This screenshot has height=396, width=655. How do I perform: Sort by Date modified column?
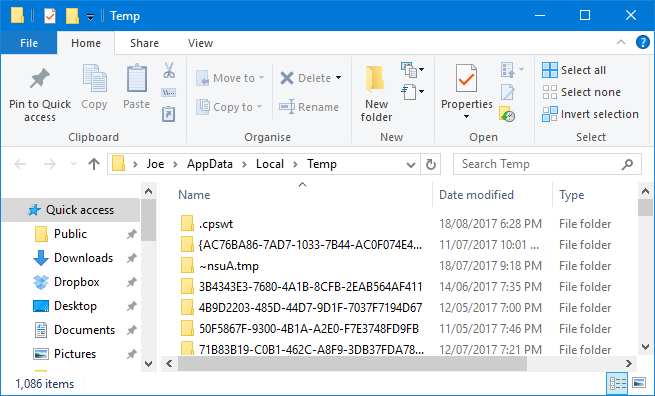tap(476, 195)
